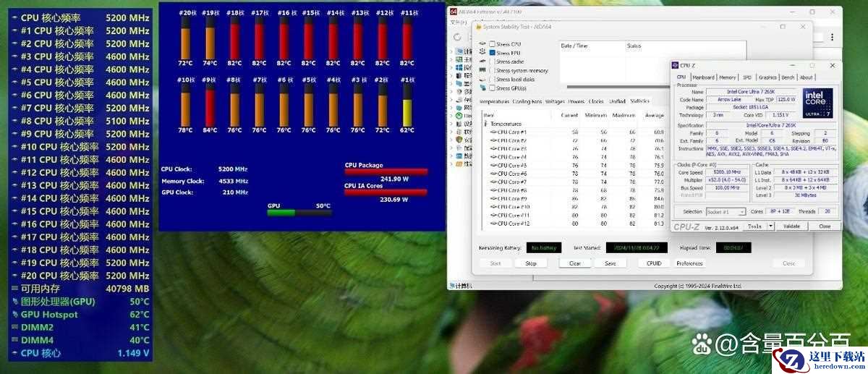This screenshot has height=374, width=868.
Task: Click the icon beside CPU 核心 voltage row
Action: pyautogui.click(x=14, y=353)
